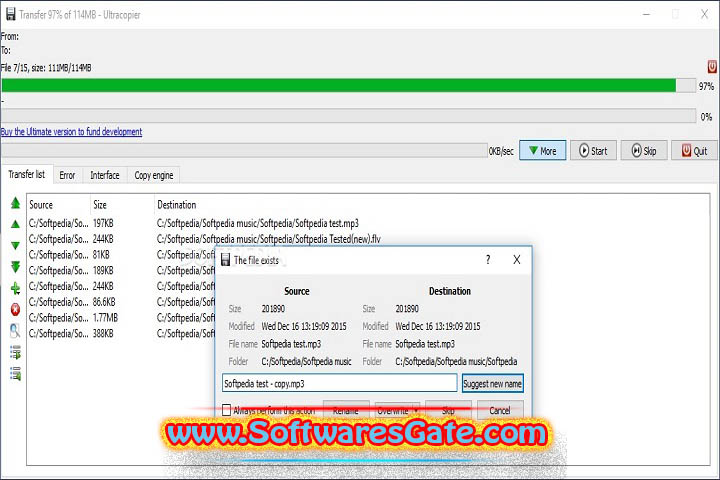Click the Destination column header in transfer list
This screenshot has width=720, height=480.
176,205
